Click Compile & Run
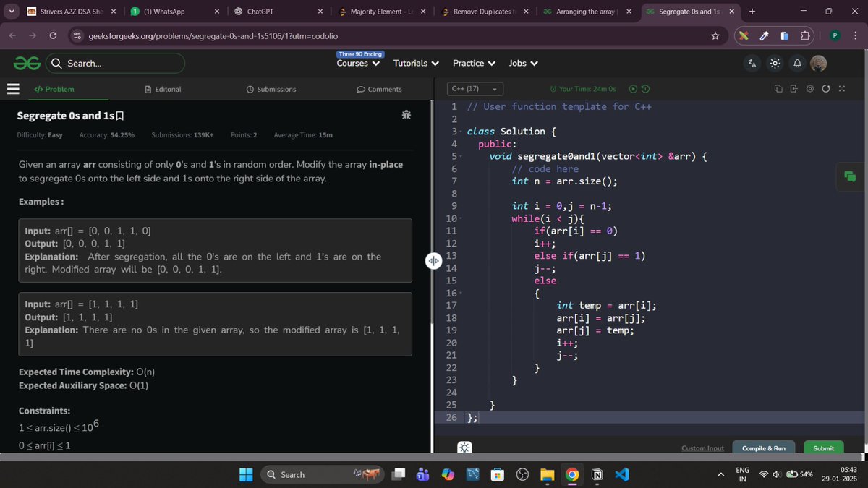 tap(764, 448)
